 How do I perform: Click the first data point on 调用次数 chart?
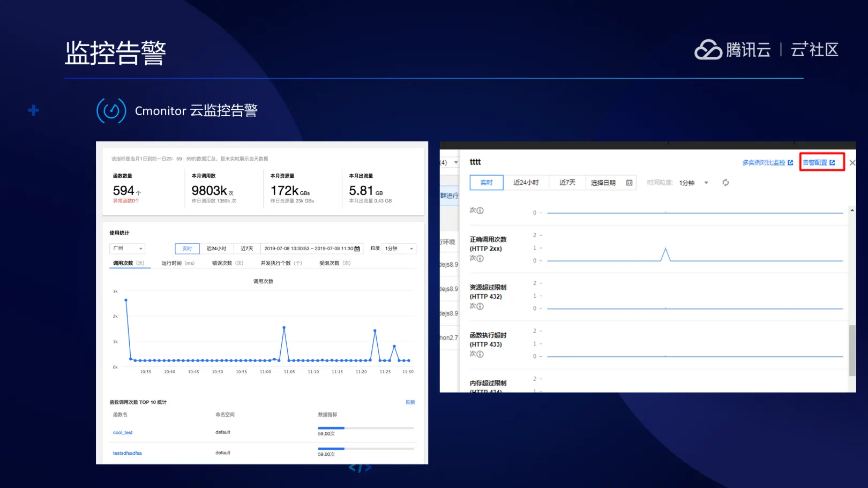[126, 300]
